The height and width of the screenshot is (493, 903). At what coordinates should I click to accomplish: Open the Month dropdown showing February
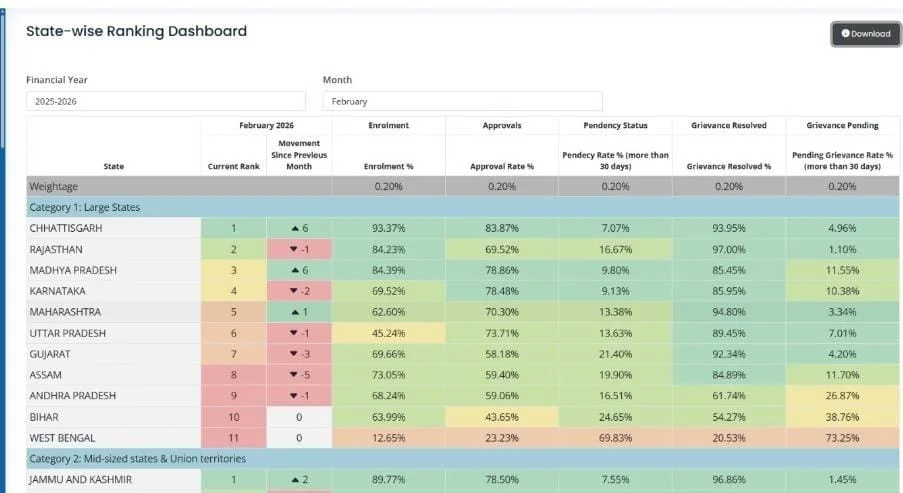tap(462, 101)
